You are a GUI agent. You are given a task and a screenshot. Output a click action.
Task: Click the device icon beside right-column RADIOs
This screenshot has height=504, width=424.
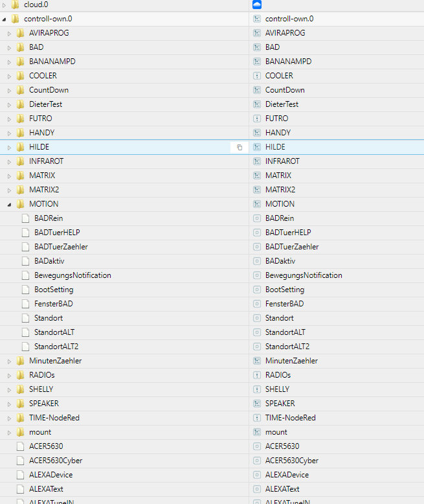click(x=256, y=375)
